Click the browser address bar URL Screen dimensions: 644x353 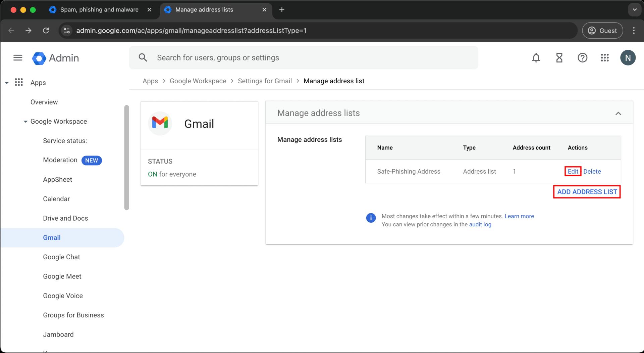coord(191,31)
